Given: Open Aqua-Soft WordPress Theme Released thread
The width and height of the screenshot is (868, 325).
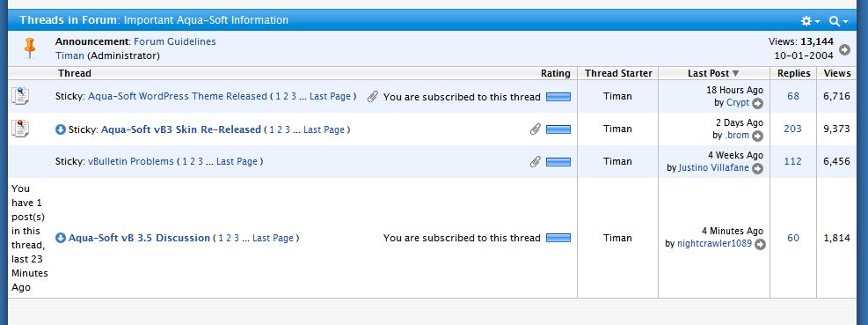Looking at the screenshot, I should point(177,96).
